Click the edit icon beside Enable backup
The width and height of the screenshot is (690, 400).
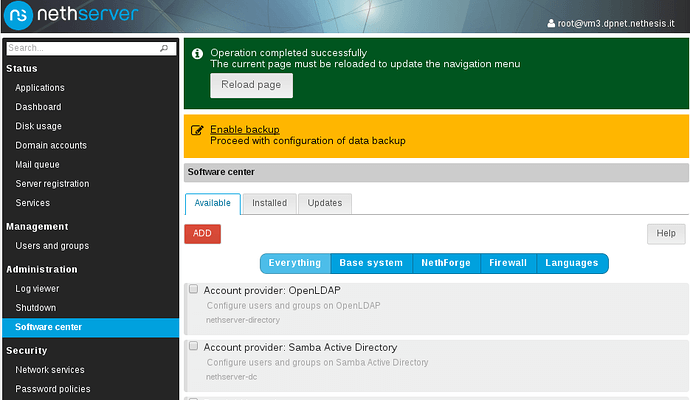click(197, 130)
